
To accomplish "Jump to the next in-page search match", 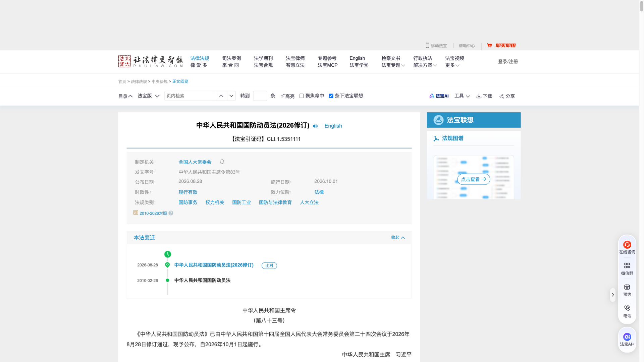I will point(231,96).
